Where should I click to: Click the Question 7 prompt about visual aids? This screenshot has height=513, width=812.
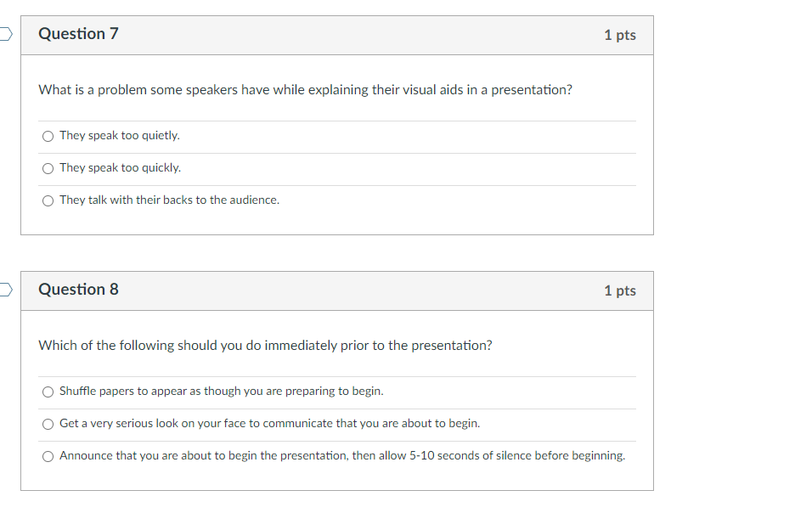point(304,89)
